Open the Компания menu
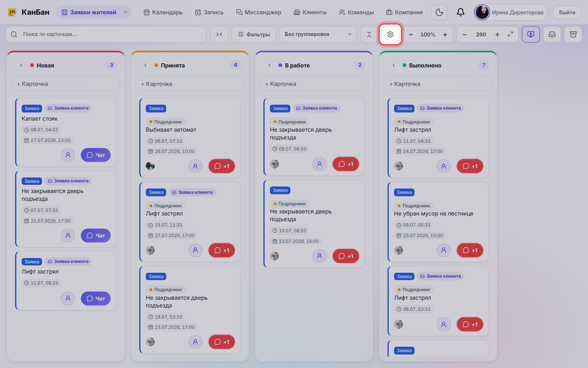The height and width of the screenshot is (368, 588). pos(404,12)
